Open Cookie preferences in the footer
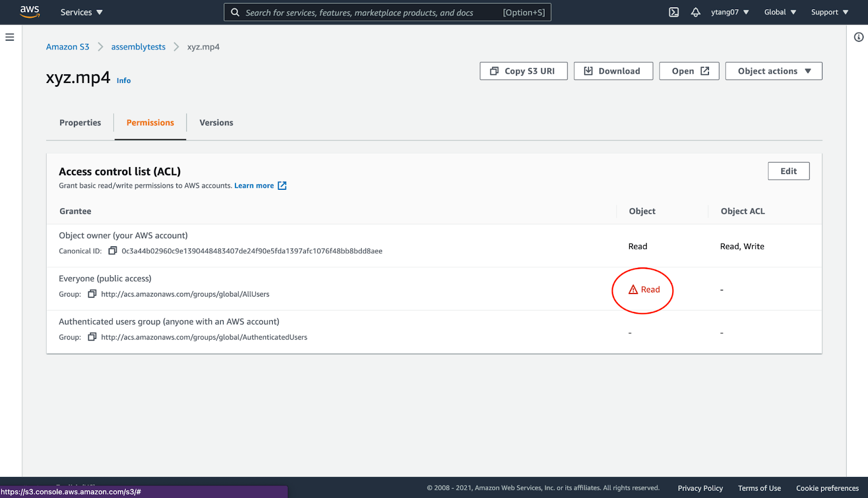868x498 pixels. click(x=827, y=488)
